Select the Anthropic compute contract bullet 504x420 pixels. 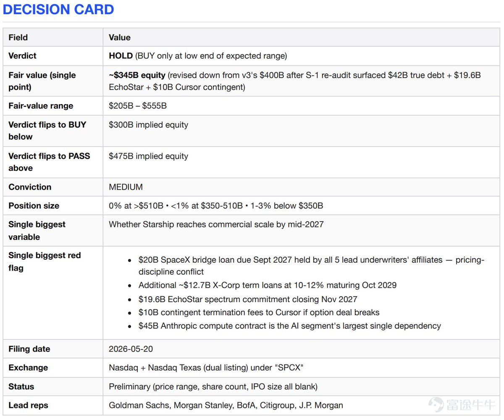coord(290,326)
